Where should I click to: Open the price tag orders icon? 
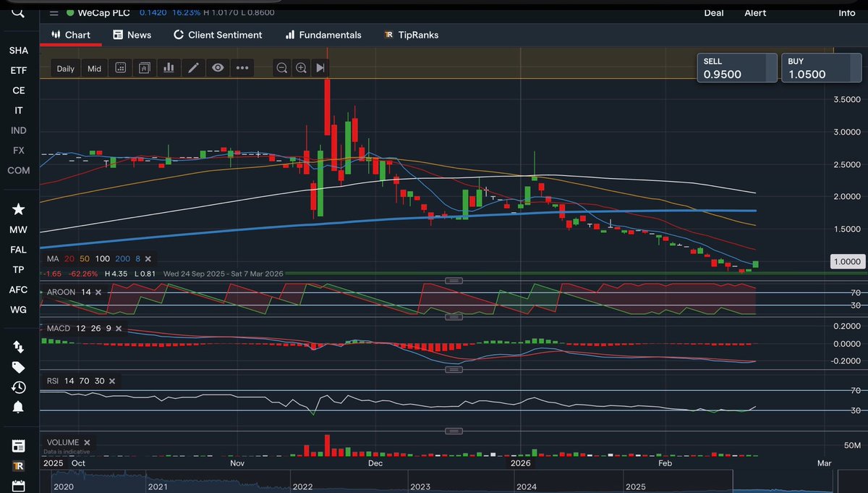(x=19, y=367)
